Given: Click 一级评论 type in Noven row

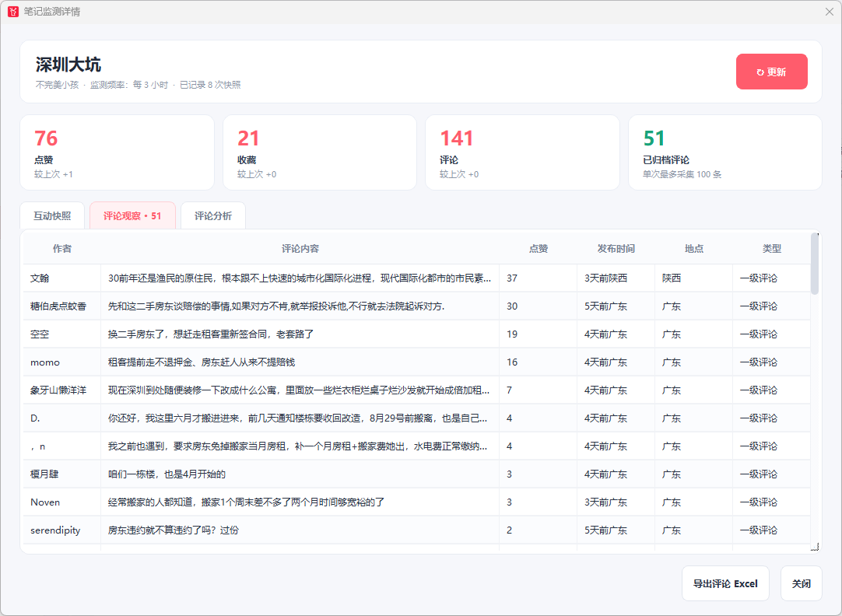Looking at the screenshot, I should 758,502.
